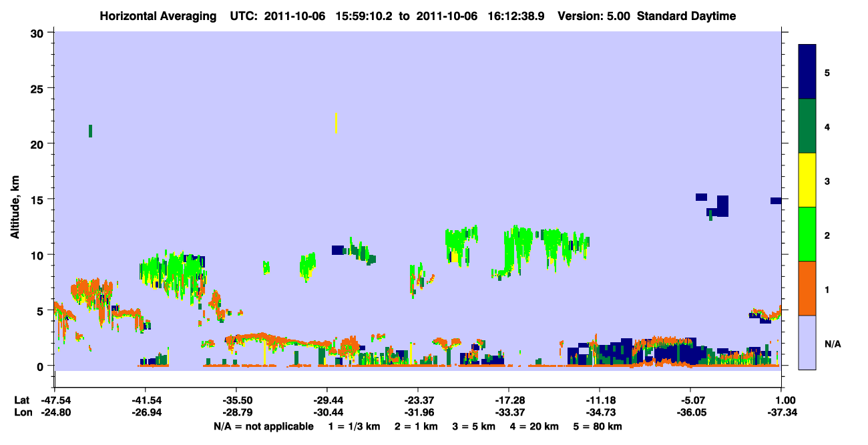Click latitude value 1.00

[785, 400]
